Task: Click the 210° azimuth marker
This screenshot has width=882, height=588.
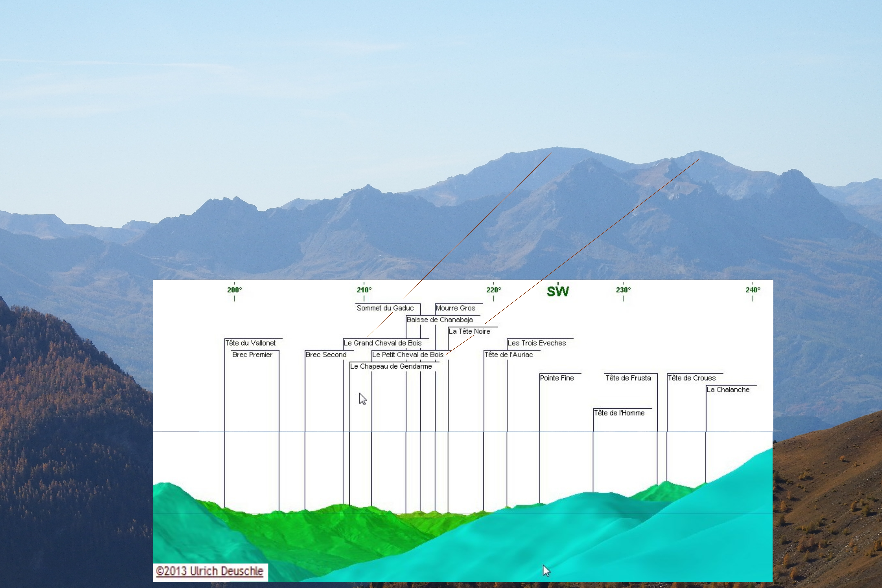Action: coord(364,289)
